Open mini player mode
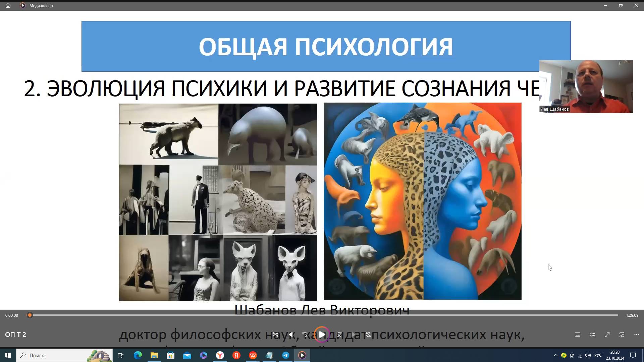 click(622, 334)
